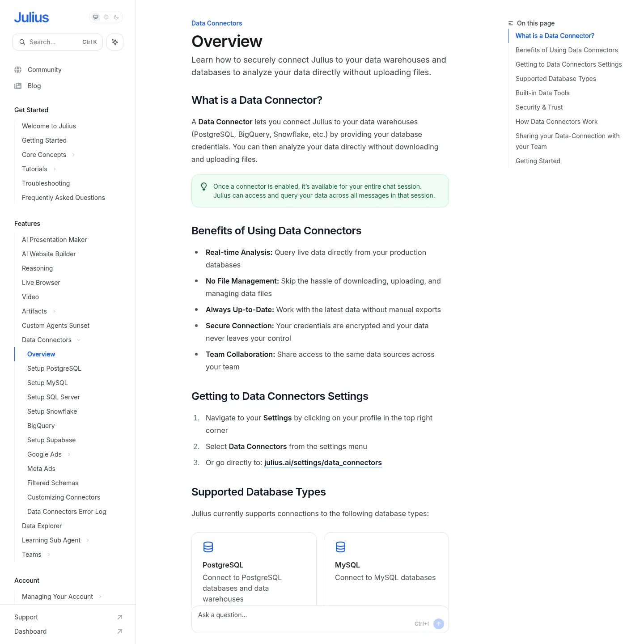The image size is (644, 644).
Task: Click the Data Connectors breadcrumb link
Action: pyautogui.click(x=216, y=23)
